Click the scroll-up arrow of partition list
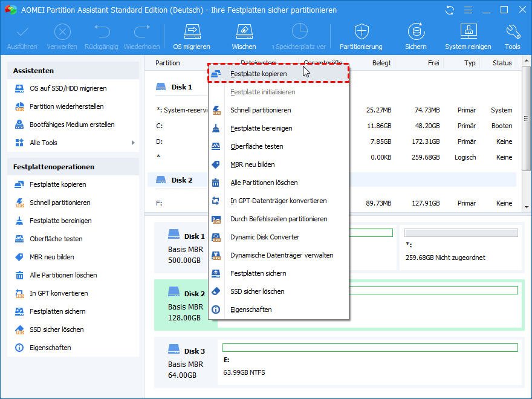Screen dimensions: 532x399 [x=526, y=62]
